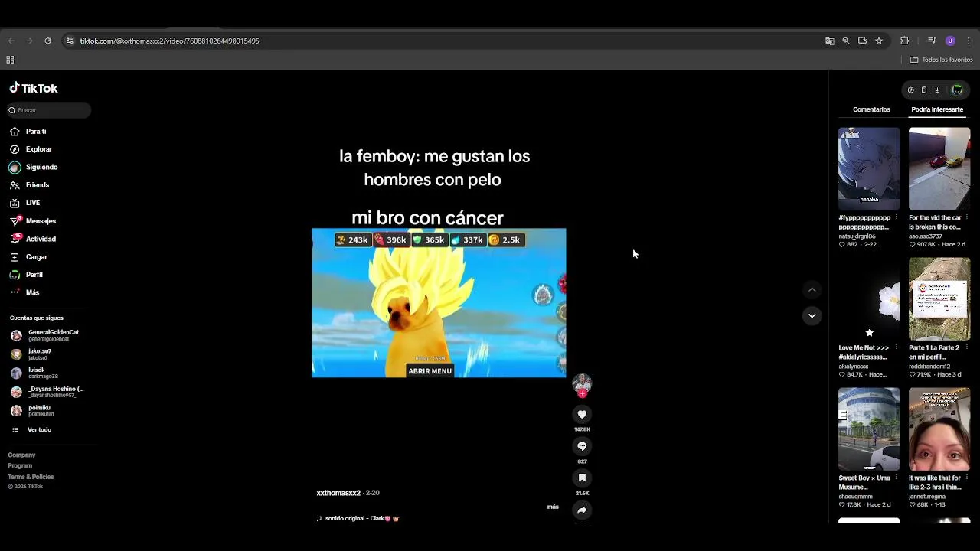
Task: Click the get coins icon in top pill
Action: click(911, 90)
